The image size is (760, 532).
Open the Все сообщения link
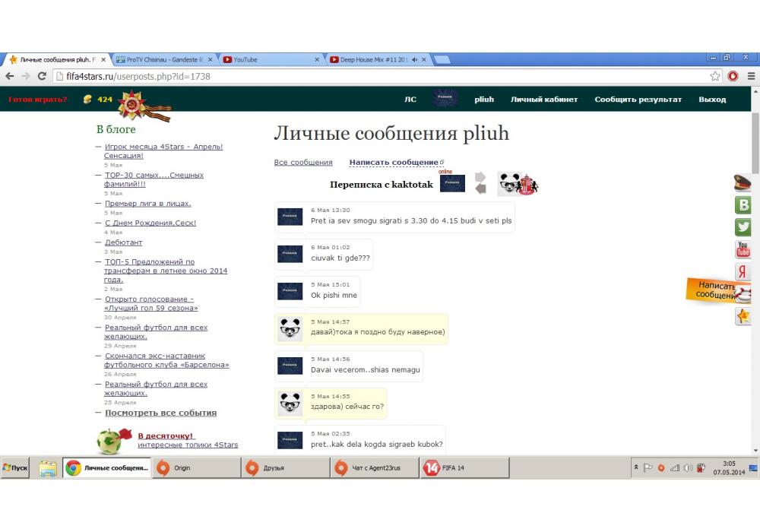[x=303, y=163]
